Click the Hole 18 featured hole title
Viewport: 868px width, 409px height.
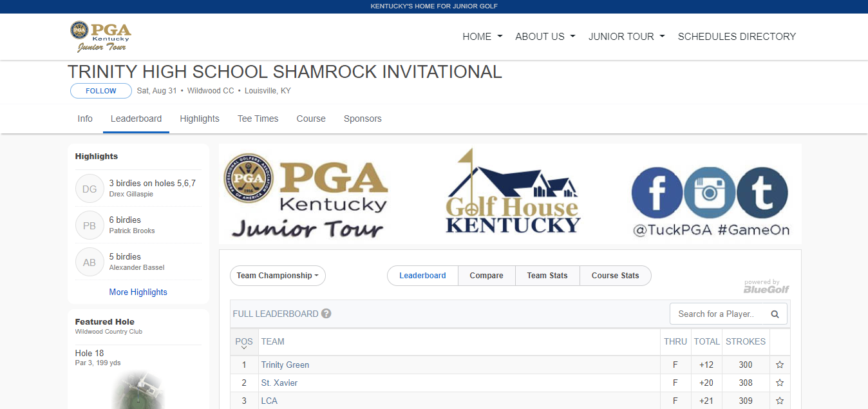point(90,353)
